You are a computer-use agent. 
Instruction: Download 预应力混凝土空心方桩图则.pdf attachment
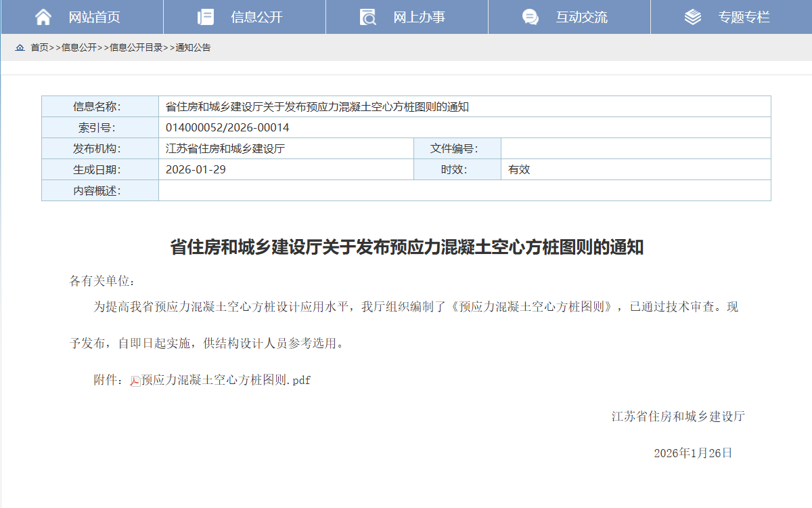[x=226, y=381]
